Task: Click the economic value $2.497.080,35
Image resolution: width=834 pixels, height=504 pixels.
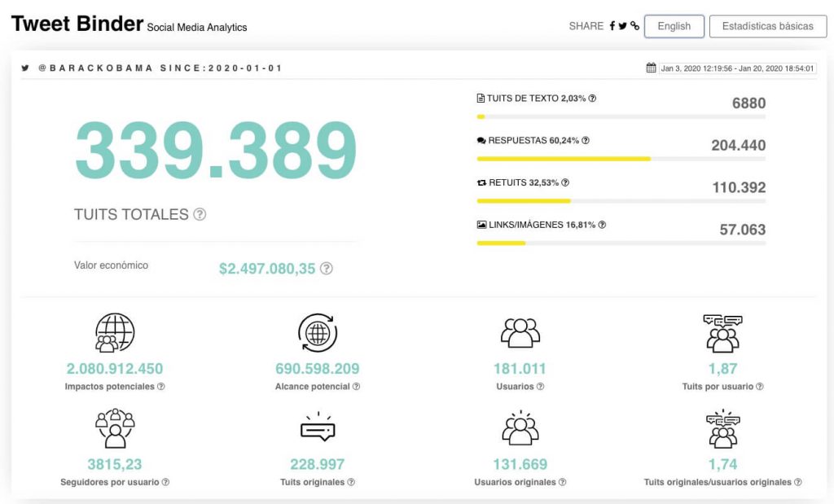Action: tap(267, 269)
